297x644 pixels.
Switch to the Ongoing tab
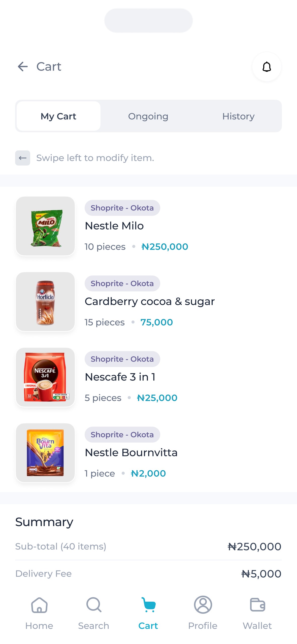click(x=148, y=116)
